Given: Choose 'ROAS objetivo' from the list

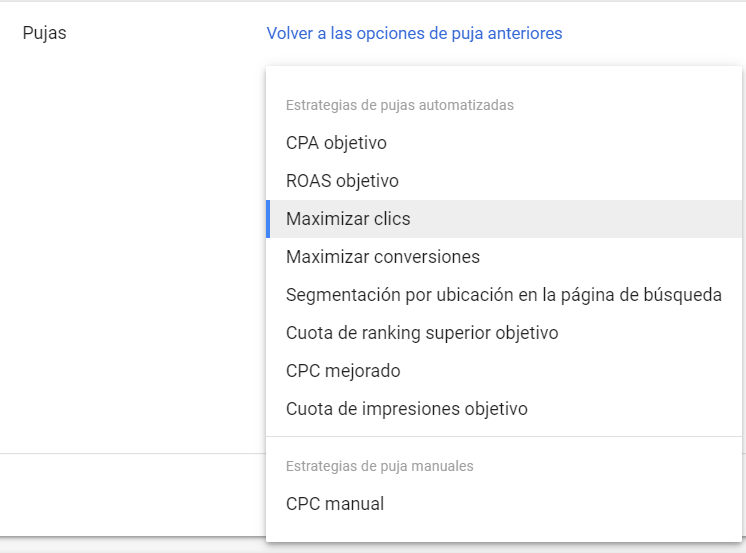Looking at the screenshot, I should point(342,181).
